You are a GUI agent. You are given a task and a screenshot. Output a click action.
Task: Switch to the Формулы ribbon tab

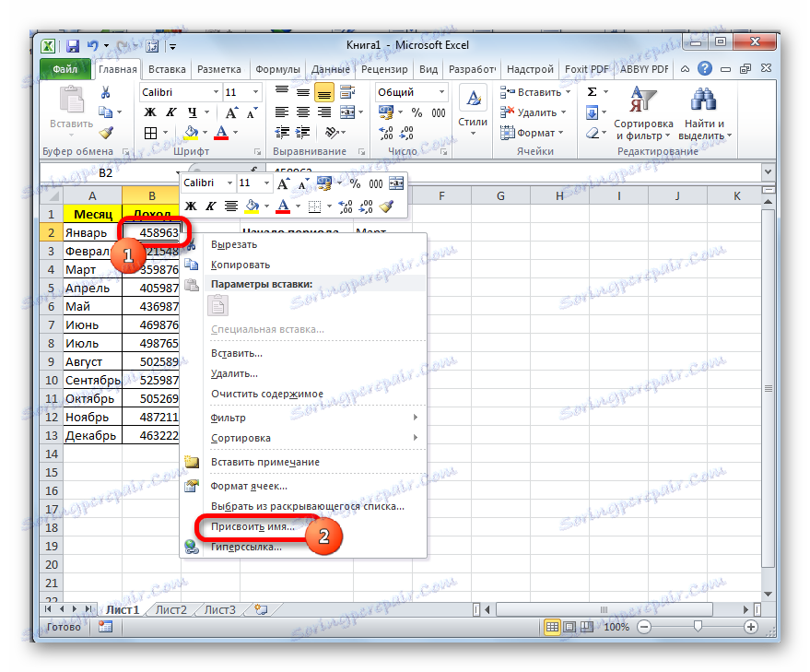pyautogui.click(x=278, y=69)
